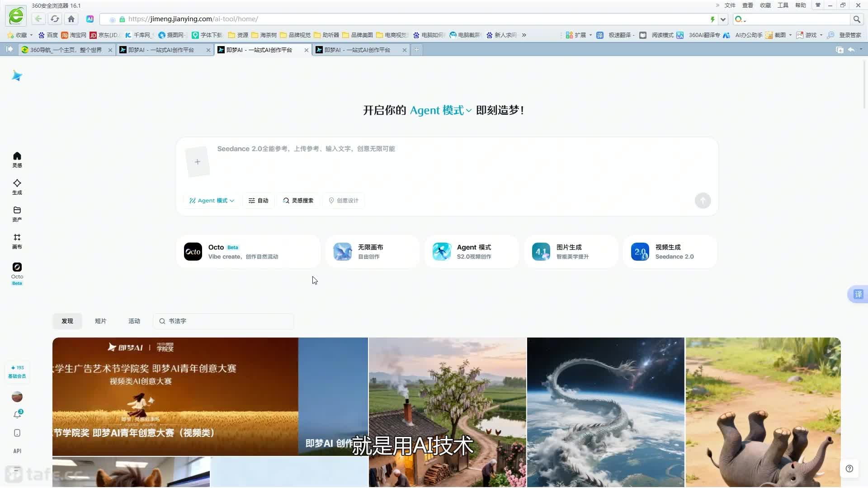Open the Octo Beta sidebar item
The image size is (868, 488).
pos(17,273)
